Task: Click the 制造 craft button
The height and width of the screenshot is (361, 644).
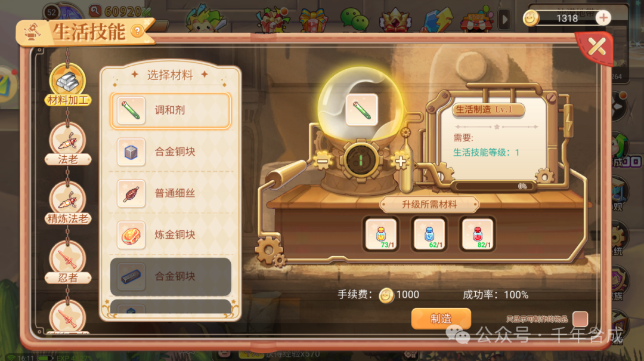Action: point(441,319)
